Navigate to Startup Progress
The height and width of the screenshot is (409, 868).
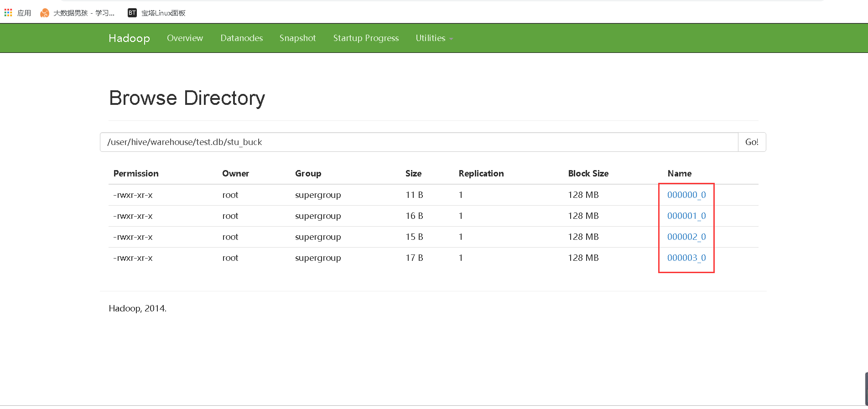click(366, 38)
